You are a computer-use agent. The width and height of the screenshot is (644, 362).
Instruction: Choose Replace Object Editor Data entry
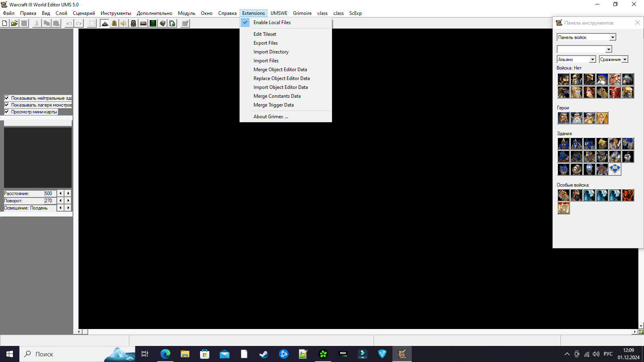pos(286,78)
